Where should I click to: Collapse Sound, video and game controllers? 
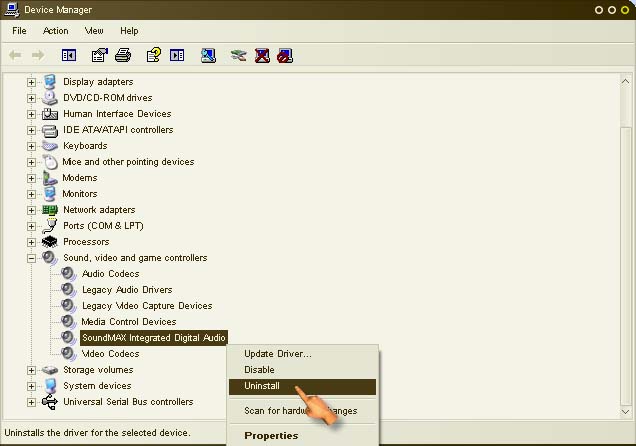(x=32, y=258)
